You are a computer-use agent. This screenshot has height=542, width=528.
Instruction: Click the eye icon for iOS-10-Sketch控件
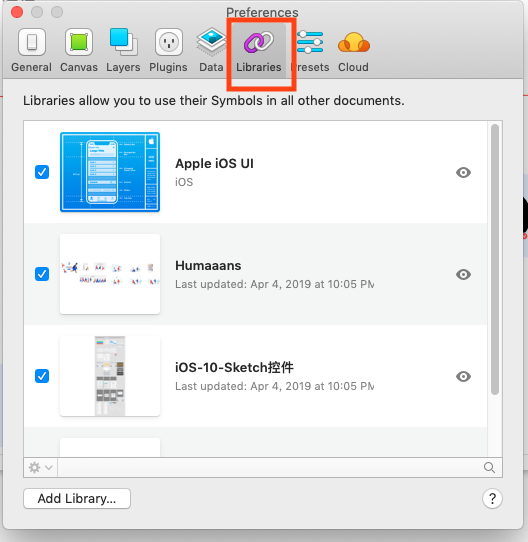463,376
